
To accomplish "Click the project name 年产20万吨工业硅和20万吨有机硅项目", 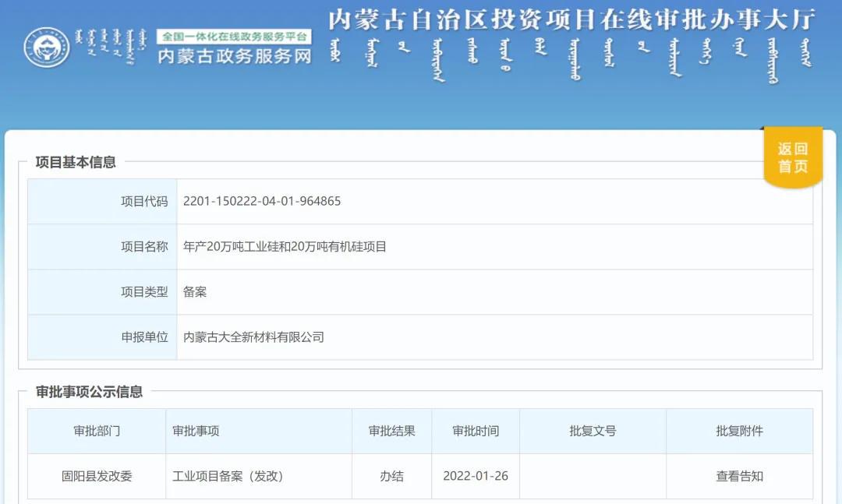I will (285, 247).
